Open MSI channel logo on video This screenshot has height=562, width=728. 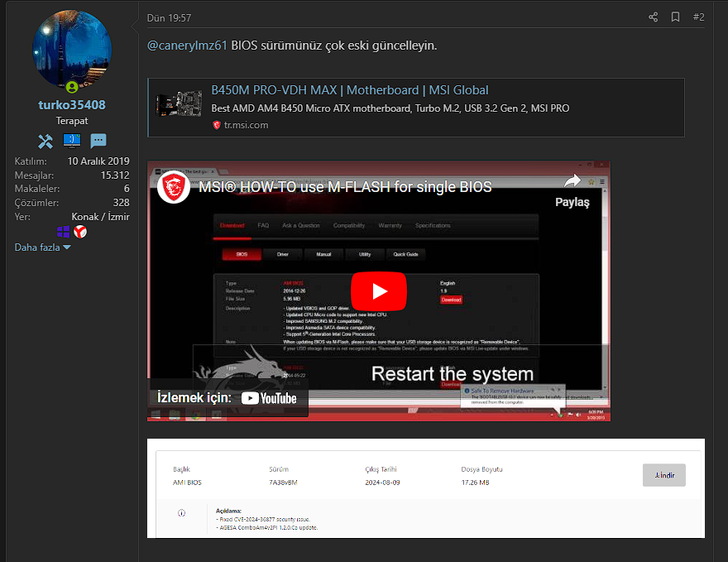tap(174, 187)
